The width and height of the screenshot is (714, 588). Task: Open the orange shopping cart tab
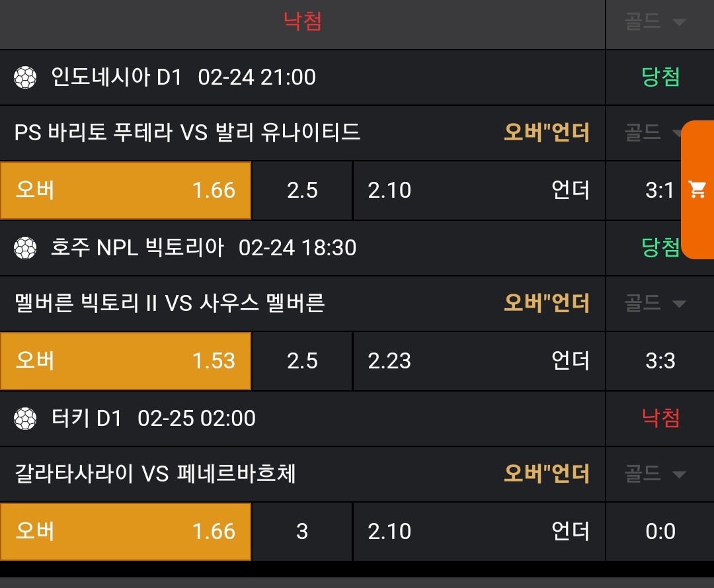(x=697, y=190)
